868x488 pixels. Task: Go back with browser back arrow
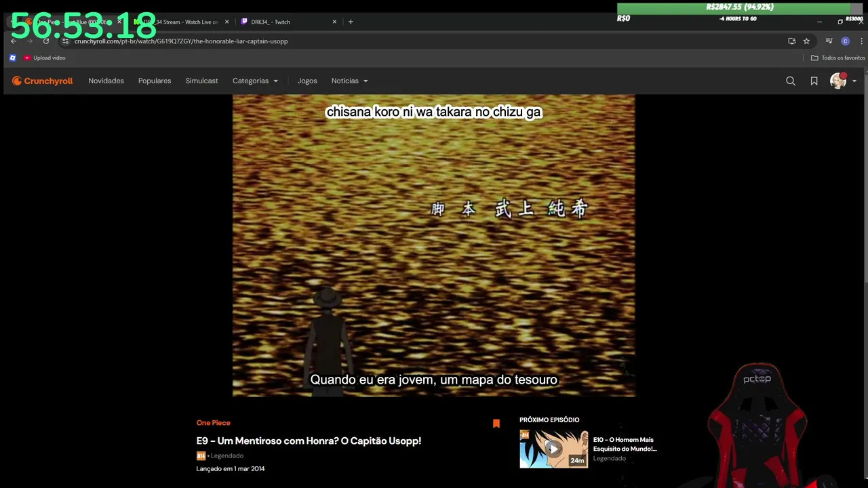coord(14,41)
